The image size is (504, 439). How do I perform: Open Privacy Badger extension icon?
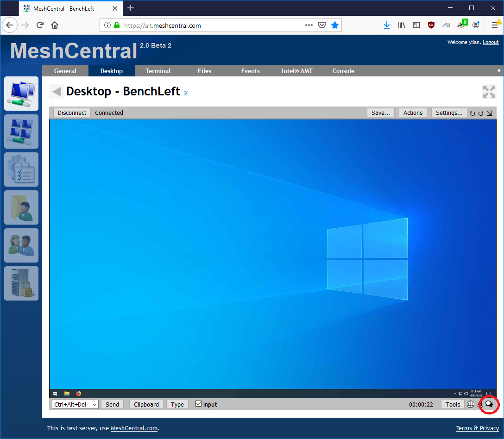click(462, 25)
